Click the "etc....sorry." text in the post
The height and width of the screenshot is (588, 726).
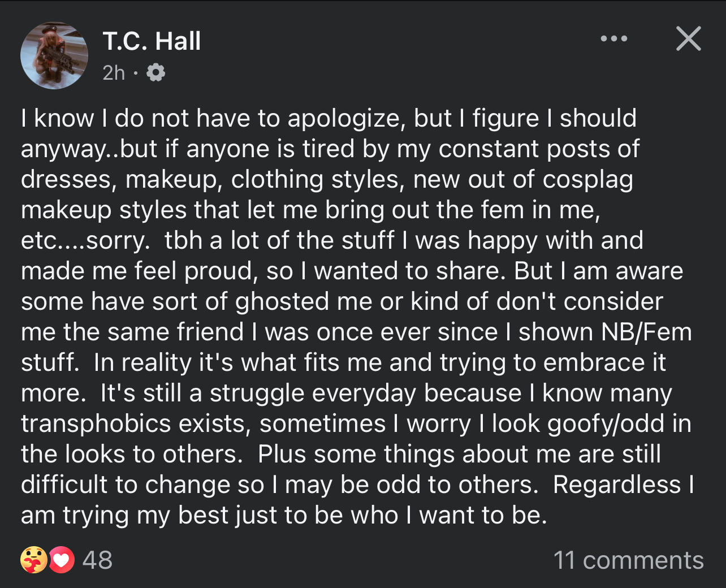coord(85,241)
